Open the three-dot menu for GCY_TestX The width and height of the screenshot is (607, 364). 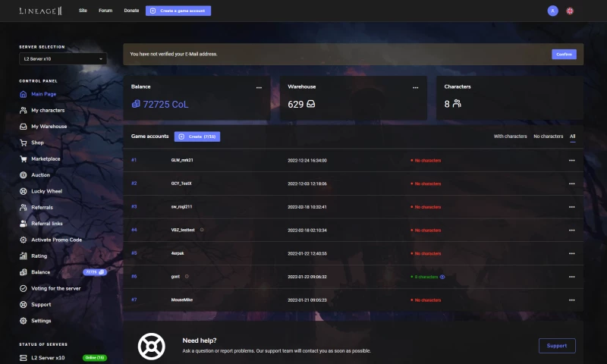coord(572,184)
